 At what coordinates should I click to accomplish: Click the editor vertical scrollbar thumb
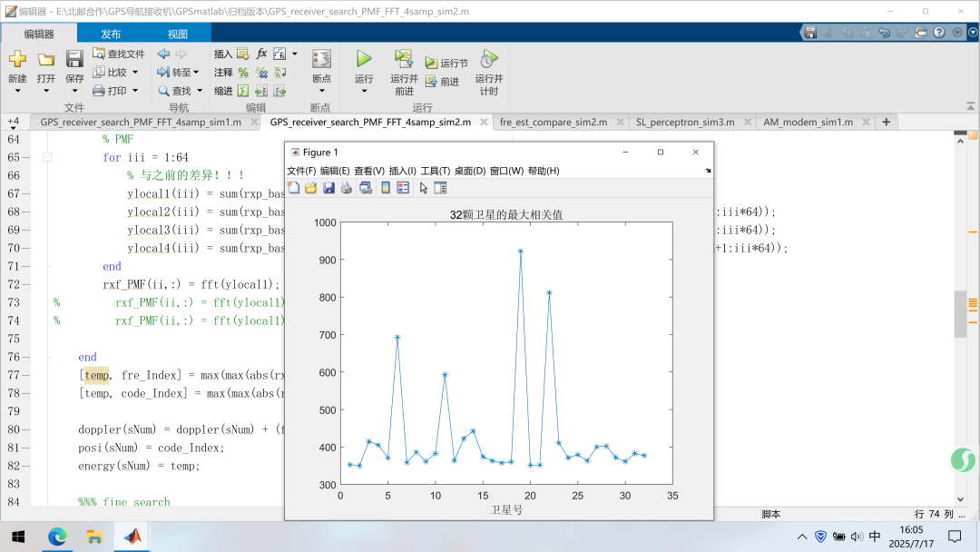960,313
